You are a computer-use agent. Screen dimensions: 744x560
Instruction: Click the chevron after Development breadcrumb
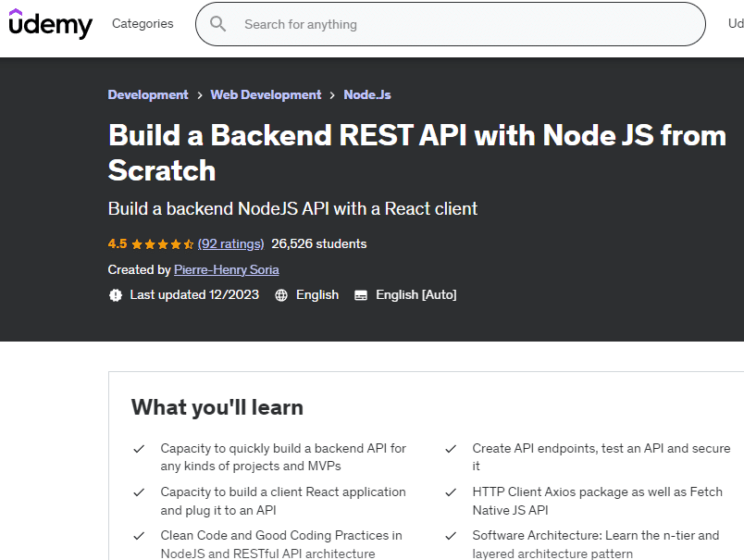199,95
